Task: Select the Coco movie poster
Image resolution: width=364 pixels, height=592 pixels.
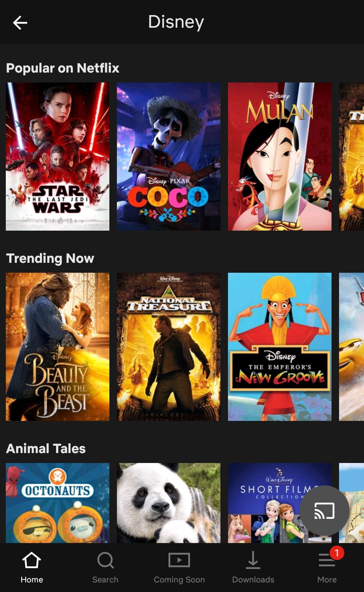Action: tap(168, 156)
